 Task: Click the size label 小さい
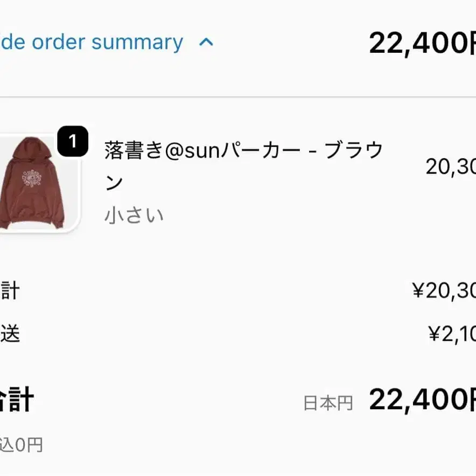click(134, 215)
